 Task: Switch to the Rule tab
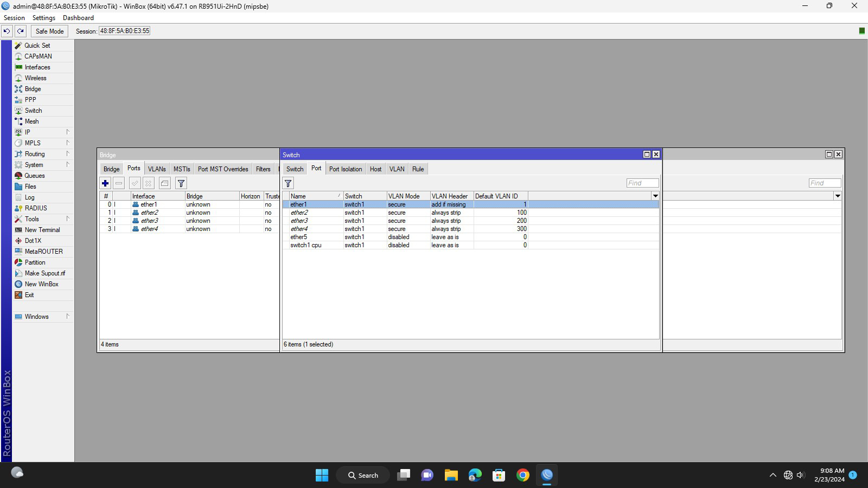418,169
